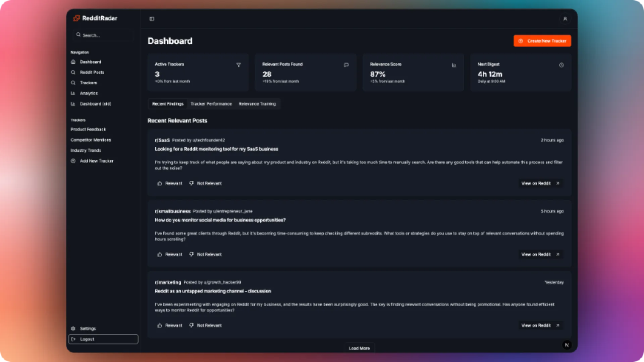Image resolution: width=644 pixels, height=362 pixels.
Task: Click the Search input field in sidebar
Action: click(104, 35)
